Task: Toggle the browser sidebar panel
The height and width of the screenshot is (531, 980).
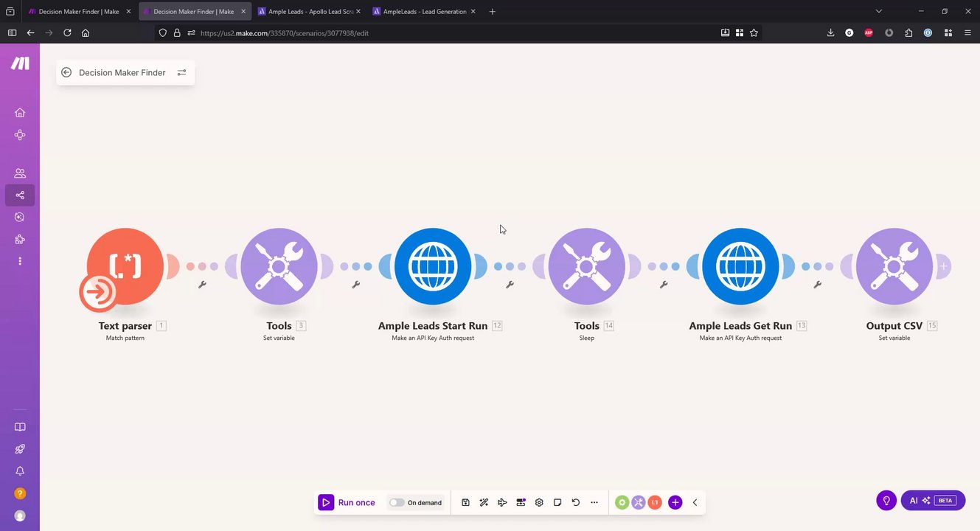Action: [12, 32]
